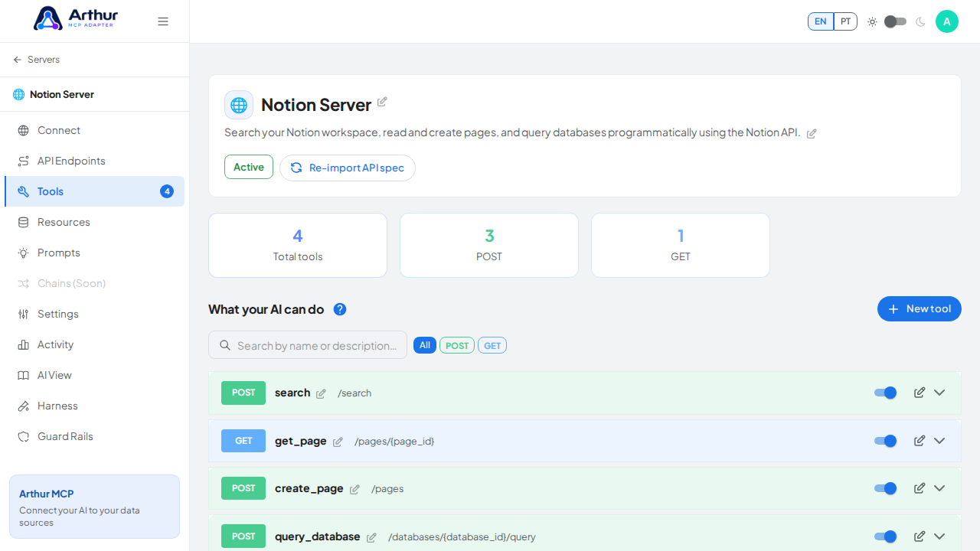Disable the create_page tool toggle
The image size is (980, 551).
tap(886, 488)
